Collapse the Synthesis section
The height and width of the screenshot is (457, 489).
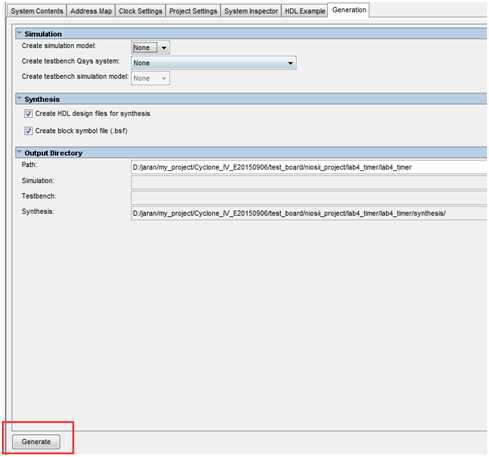[x=19, y=99]
